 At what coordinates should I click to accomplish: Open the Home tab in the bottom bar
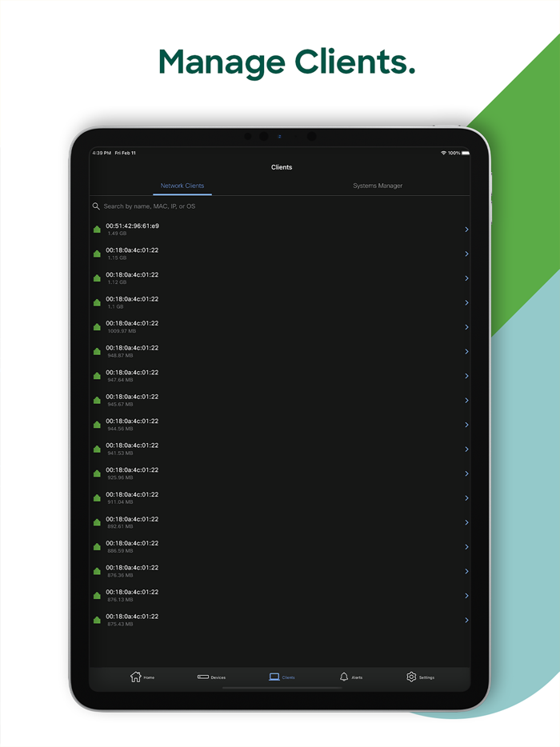click(142, 677)
